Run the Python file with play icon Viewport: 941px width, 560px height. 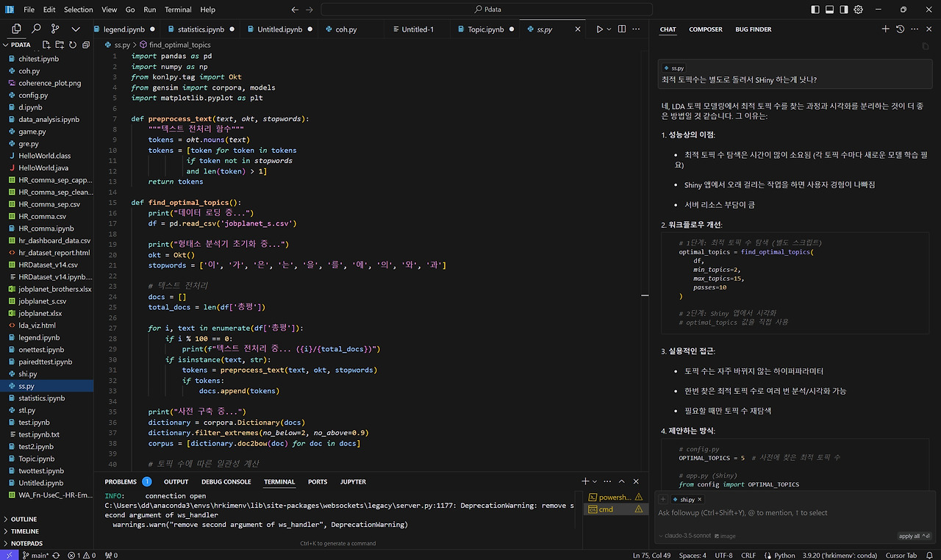pos(600,29)
